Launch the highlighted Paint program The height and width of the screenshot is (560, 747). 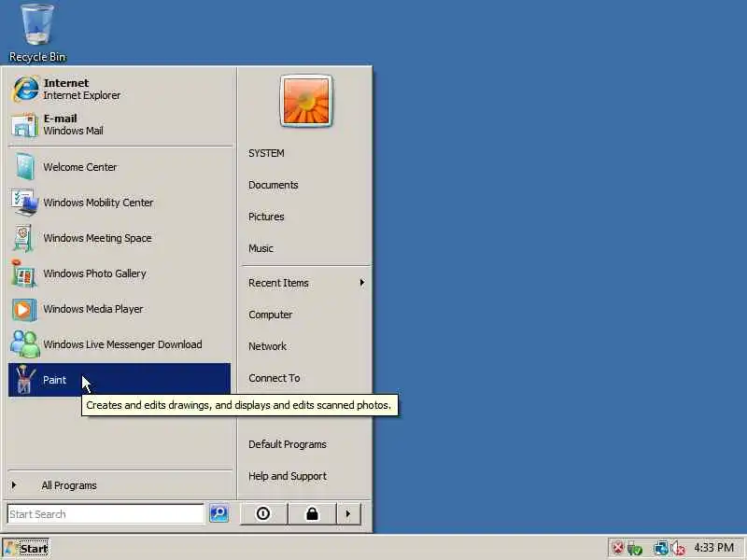click(x=120, y=380)
